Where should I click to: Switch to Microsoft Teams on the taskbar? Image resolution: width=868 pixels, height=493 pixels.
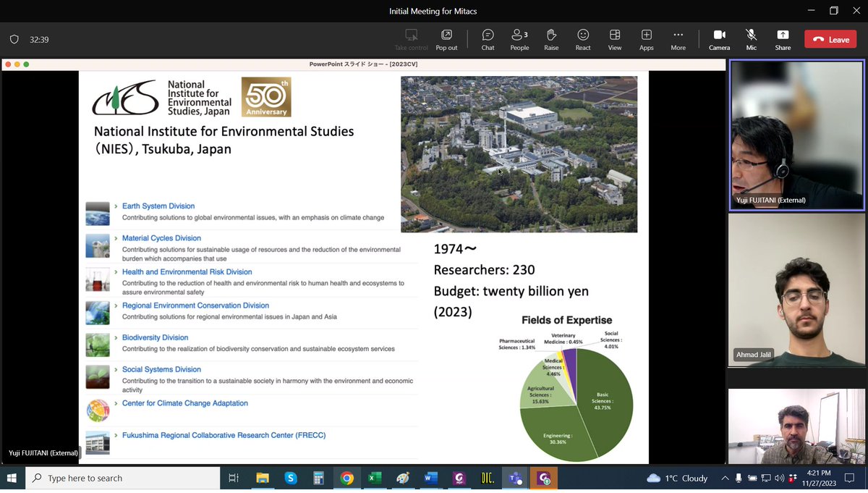tap(516, 478)
